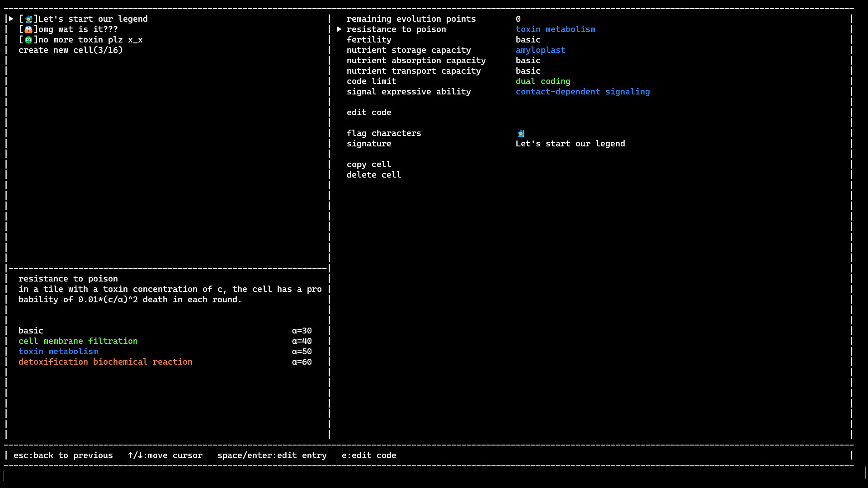Click the shocked face emoji beside second cell

29,29
